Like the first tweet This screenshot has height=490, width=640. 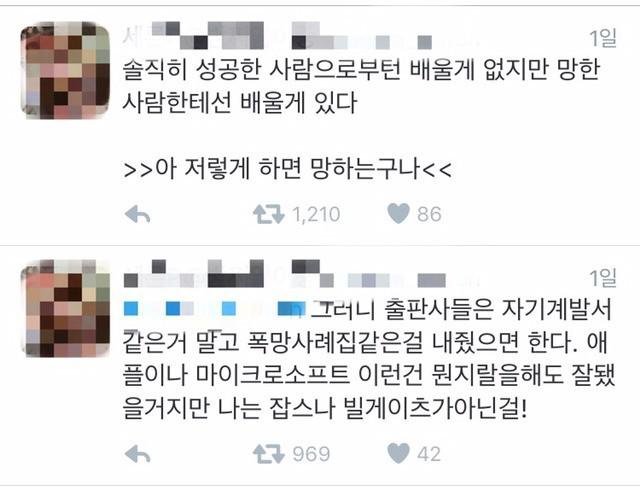398,214
